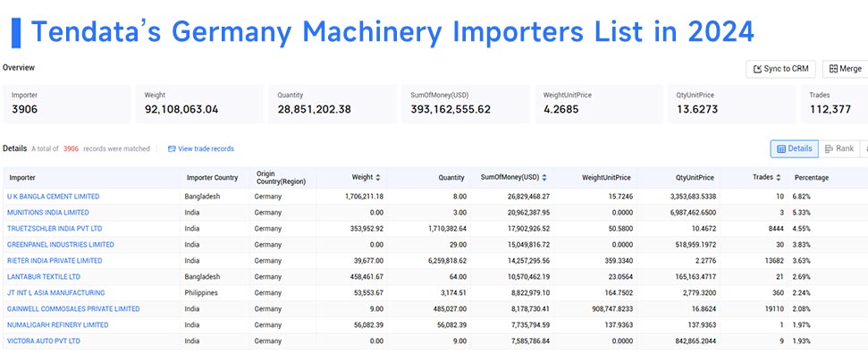868x362 pixels.
Task: Click the red 3906 matched records count
Action: coord(71,149)
